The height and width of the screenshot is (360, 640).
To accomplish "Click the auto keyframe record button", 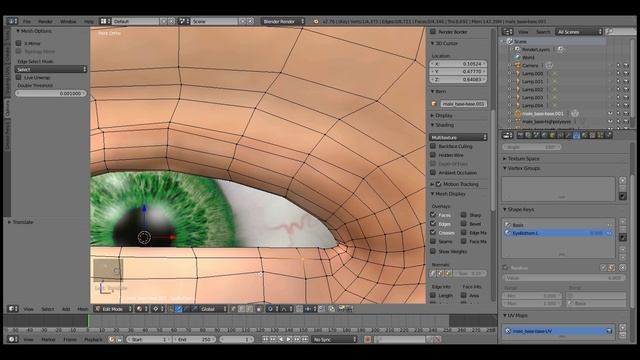I will click(367, 339).
